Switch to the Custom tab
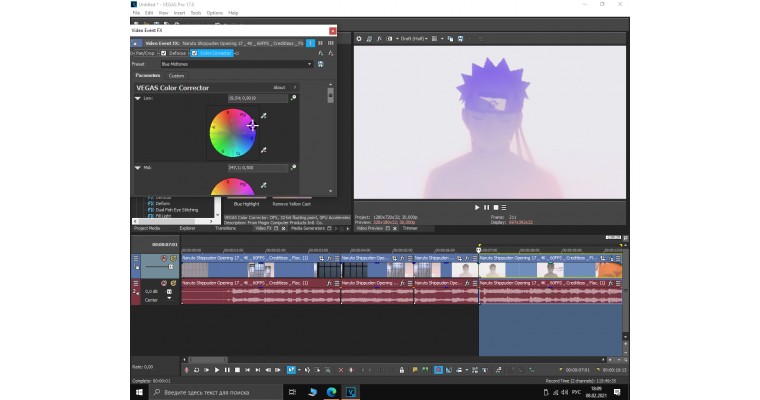The height and width of the screenshot is (400, 760). [x=176, y=76]
